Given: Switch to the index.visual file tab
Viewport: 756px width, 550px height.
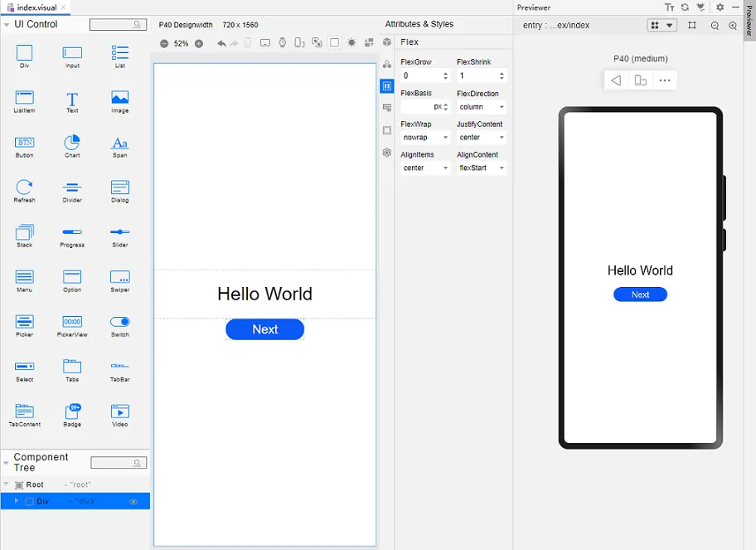Looking at the screenshot, I should click(x=36, y=7).
